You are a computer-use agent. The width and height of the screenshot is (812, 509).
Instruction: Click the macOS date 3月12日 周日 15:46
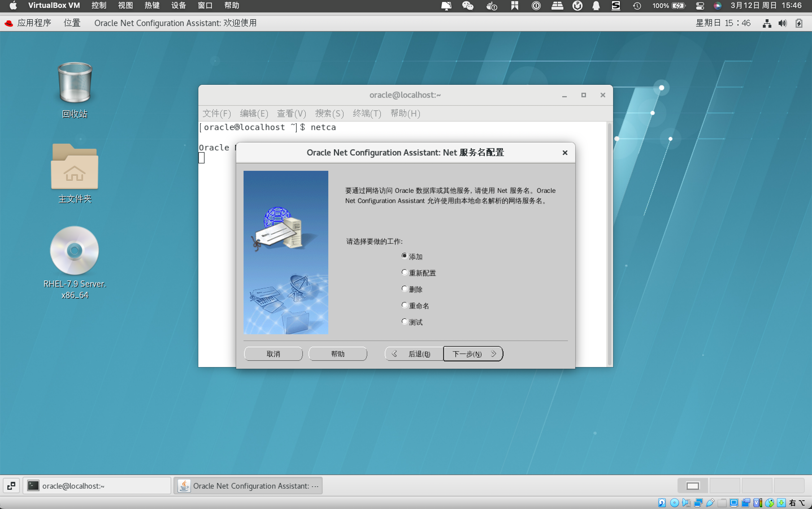766,5
